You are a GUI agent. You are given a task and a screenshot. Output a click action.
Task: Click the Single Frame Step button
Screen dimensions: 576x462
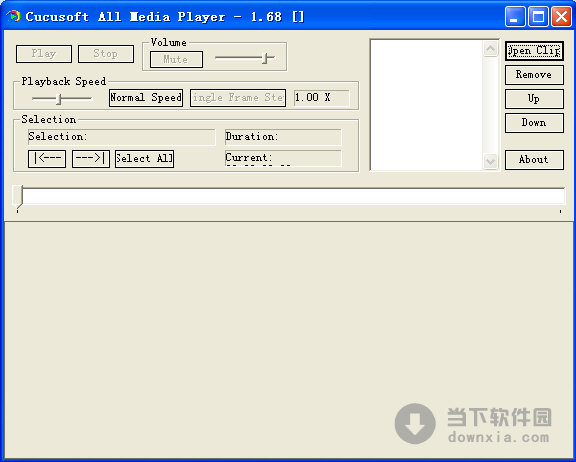[x=238, y=98]
